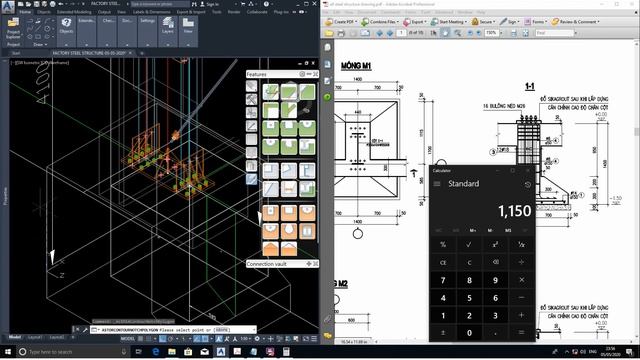
Task: Click the Acrobat print icon
Action: pyautogui.click(x=341, y=33)
